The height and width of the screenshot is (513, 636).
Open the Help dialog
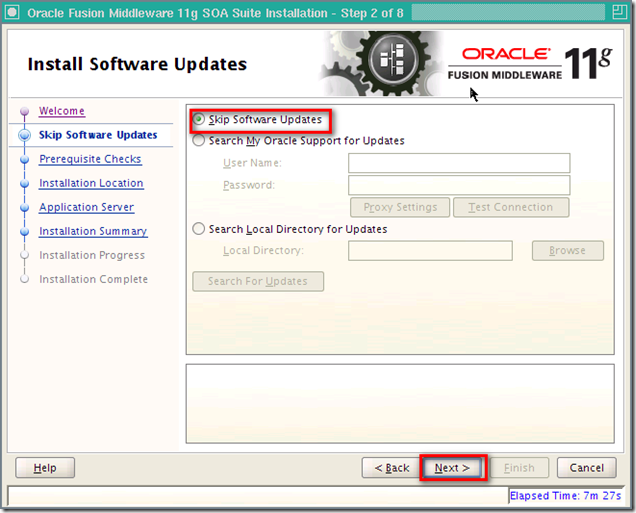pos(45,468)
